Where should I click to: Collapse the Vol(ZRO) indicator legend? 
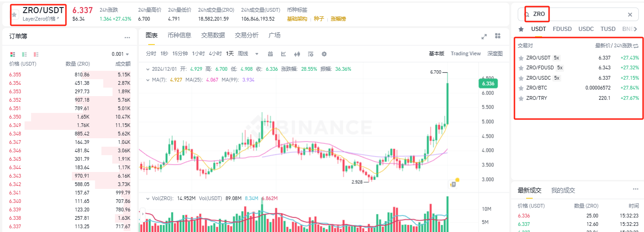coord(148,199)
